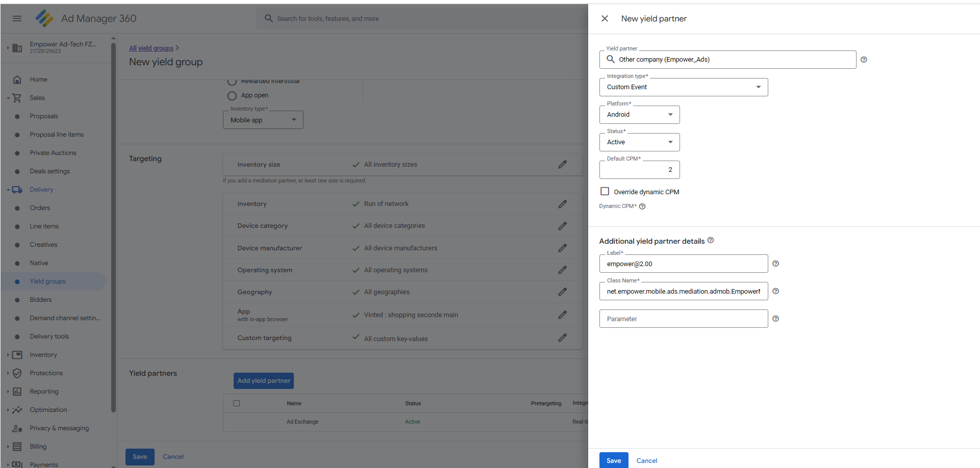
Task: Edit Custom targeting via pencil icon
Action: 562,337
